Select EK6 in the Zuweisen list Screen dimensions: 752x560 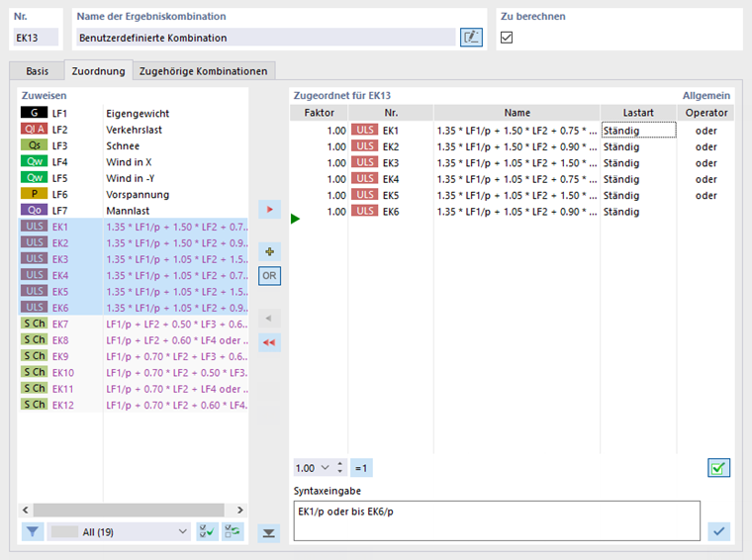click(133, 308)
